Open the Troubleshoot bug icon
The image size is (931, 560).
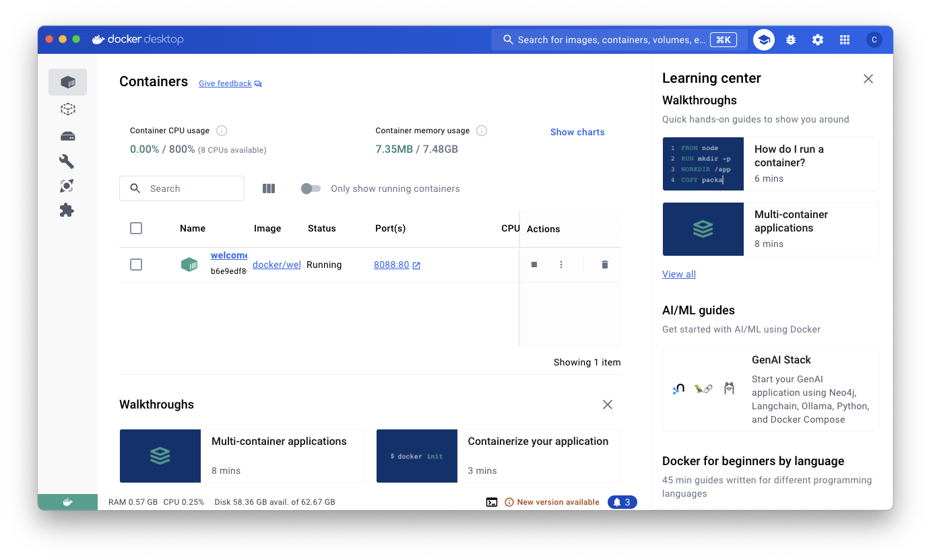click(791, 40)
